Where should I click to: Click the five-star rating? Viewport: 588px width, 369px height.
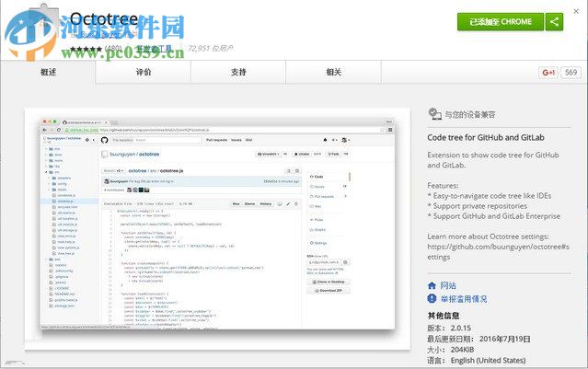point(86,49)
